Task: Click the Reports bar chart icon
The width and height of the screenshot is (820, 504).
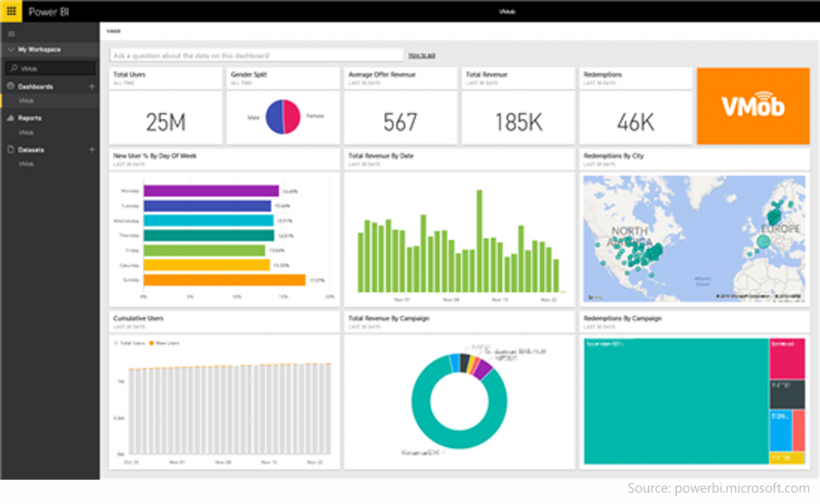Action: click(x=10, y=118)
